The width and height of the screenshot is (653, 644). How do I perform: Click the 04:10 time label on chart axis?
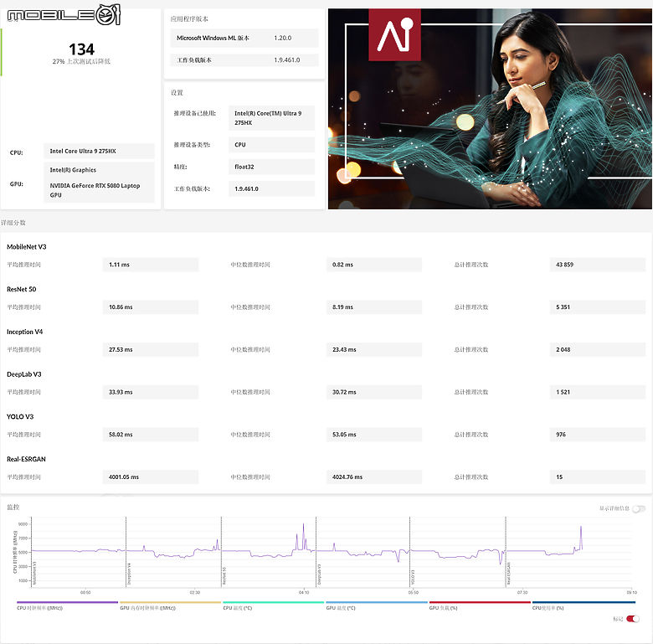(304, 592)
